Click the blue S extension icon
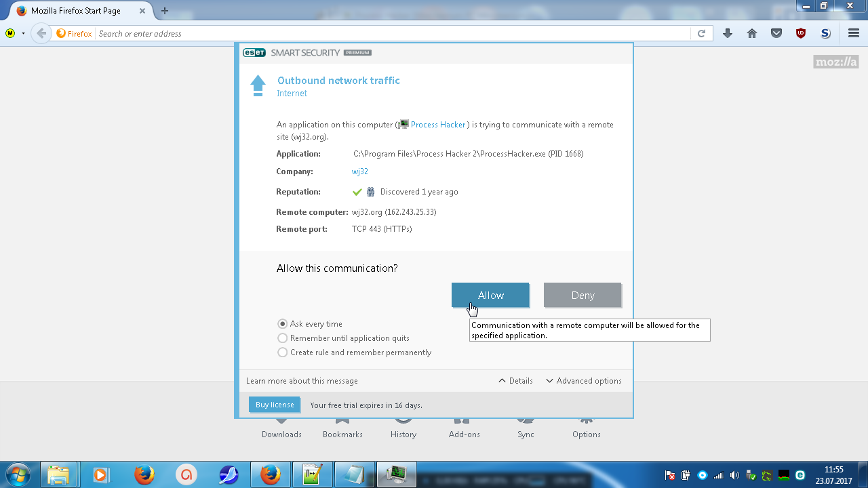The width and height of the screenshot is (868, 488). click(825, 33)
